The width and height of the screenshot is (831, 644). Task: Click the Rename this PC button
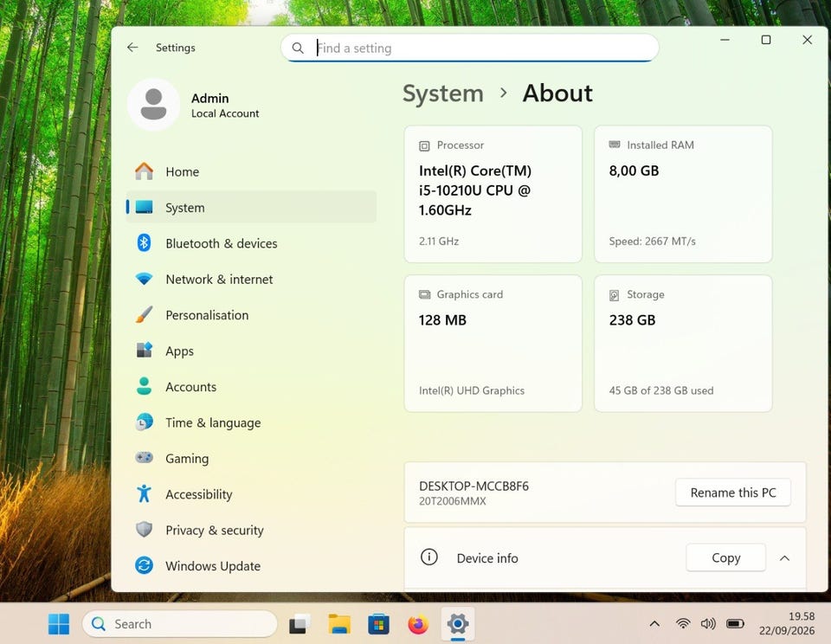tap(733, 493)
